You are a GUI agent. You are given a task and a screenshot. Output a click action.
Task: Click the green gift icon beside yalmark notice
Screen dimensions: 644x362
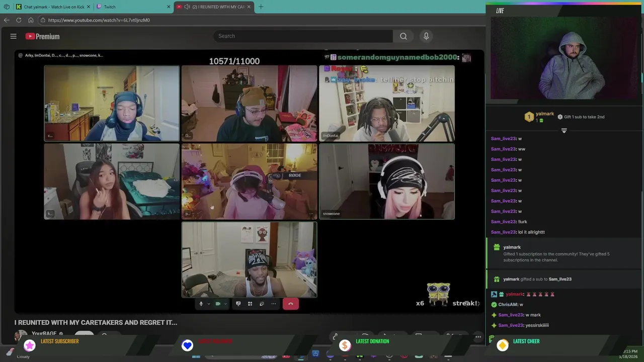click(497, 247)
